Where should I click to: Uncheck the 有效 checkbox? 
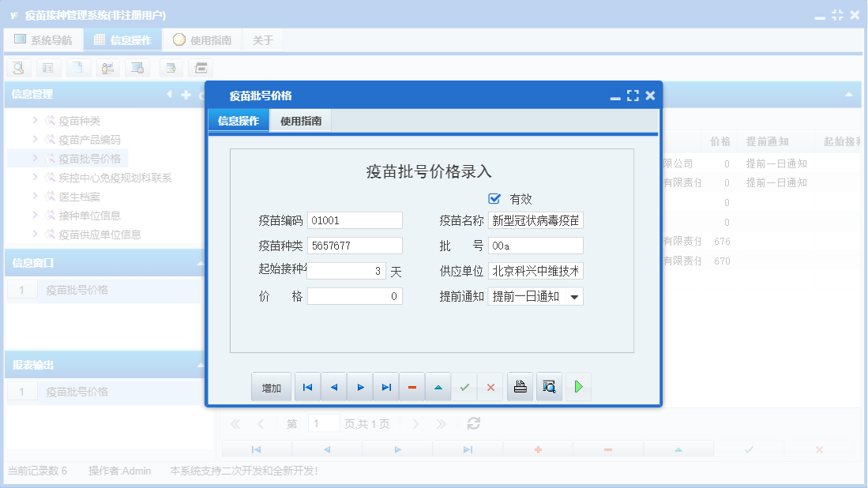494,199
